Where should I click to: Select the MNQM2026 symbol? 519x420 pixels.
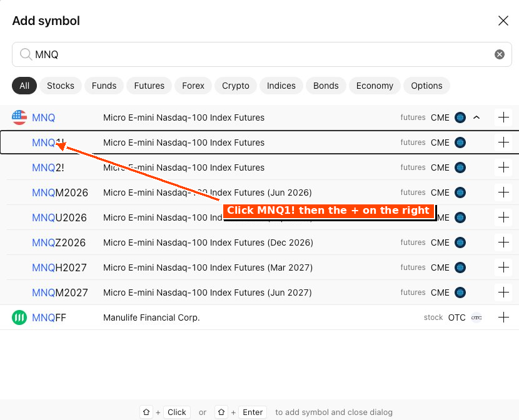pos(60,192)
